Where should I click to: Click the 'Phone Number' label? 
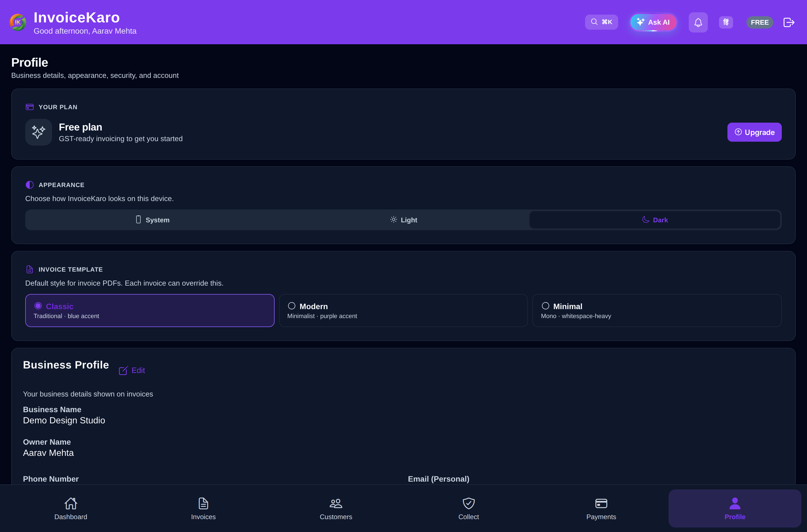(51, 479)
